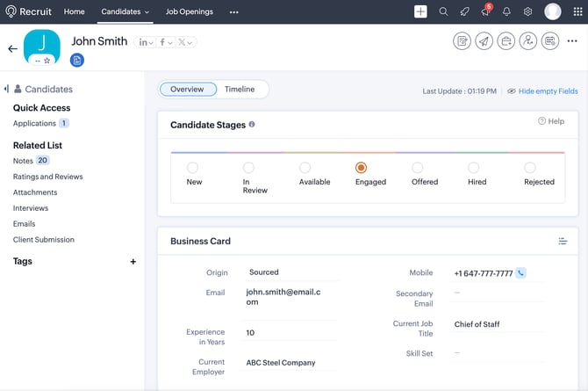Open the Setup gear icon
This screenshot has height=391, width=588.
click(x=527, y=11)
